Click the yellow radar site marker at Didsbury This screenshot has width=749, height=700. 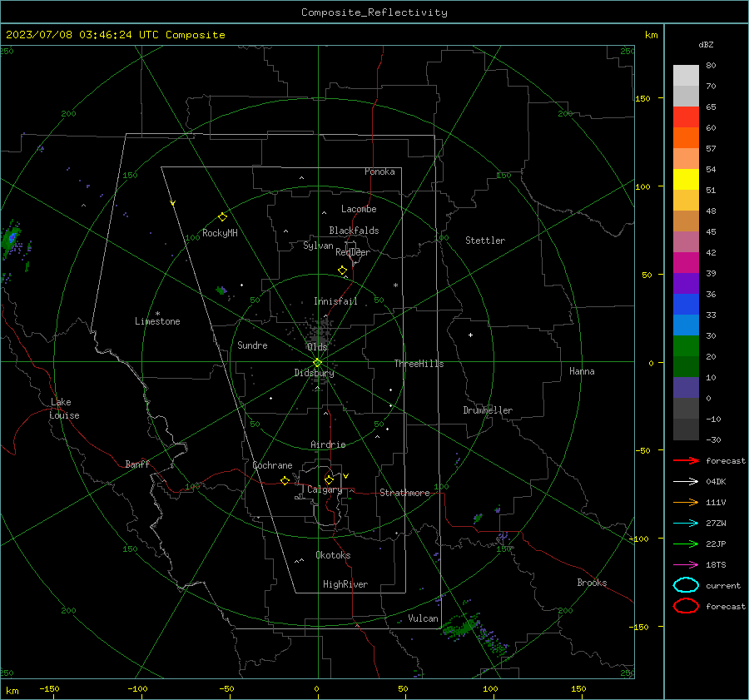coord(318,363)
